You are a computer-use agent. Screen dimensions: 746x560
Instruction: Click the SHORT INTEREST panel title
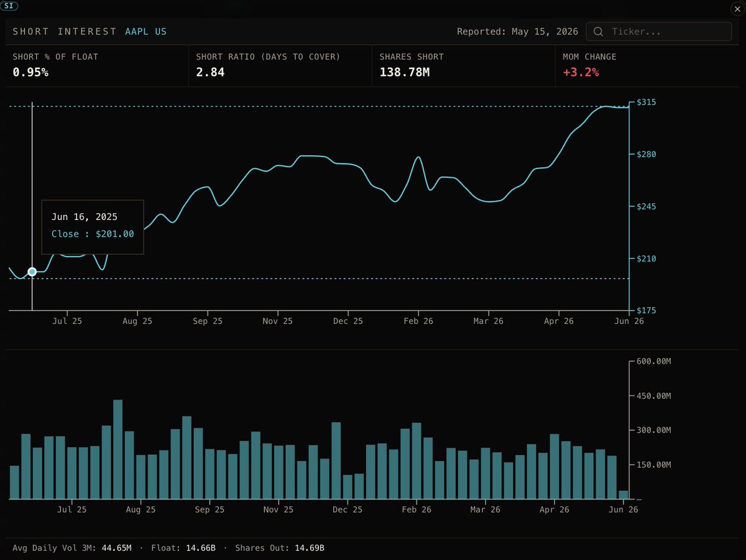(65, 32)
